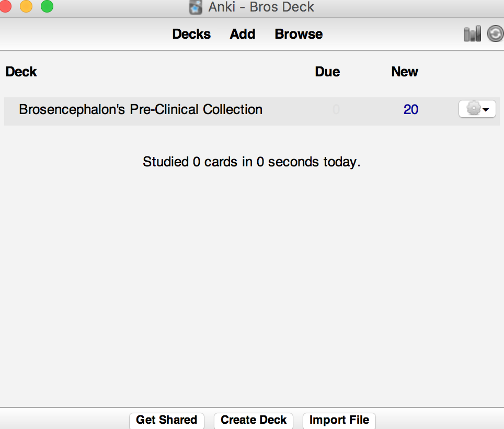Viewport: 504px width, 429px height.
Task: Click the Create Deck button
Action: pyautogui.click(x=253, y=420)
